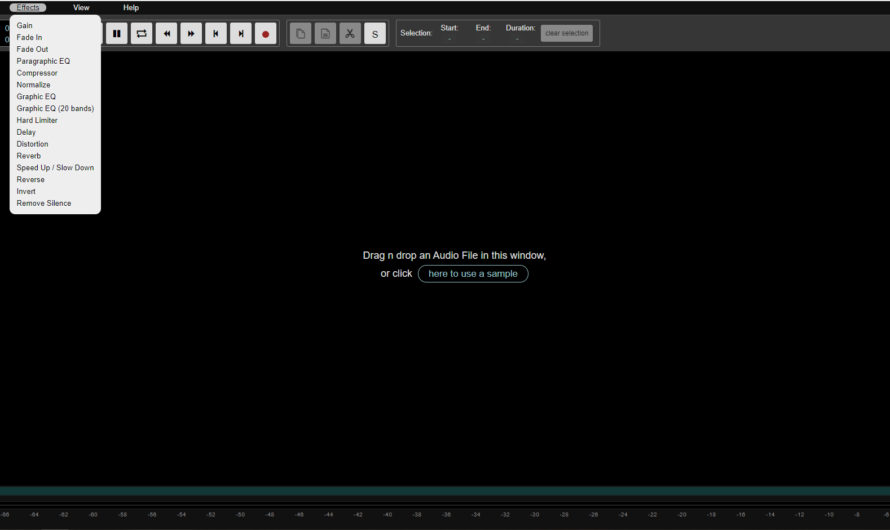Choose Reverb effect from the list
Screen dimensions: 890x530
[x=29, y=156]
